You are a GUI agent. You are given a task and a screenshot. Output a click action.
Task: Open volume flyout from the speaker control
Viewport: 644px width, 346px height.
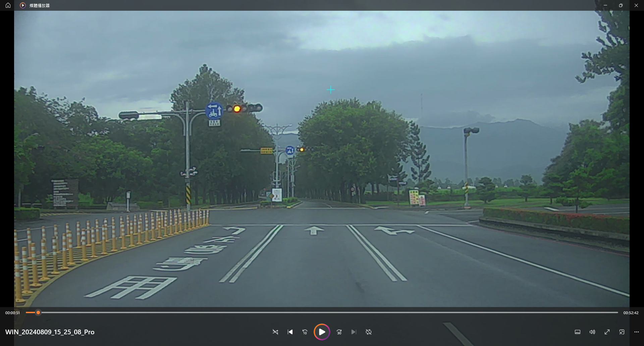pos(592,332)
